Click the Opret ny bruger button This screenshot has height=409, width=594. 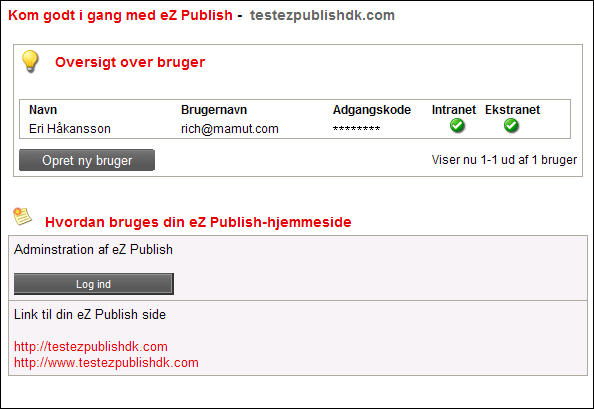click(87, 160)
